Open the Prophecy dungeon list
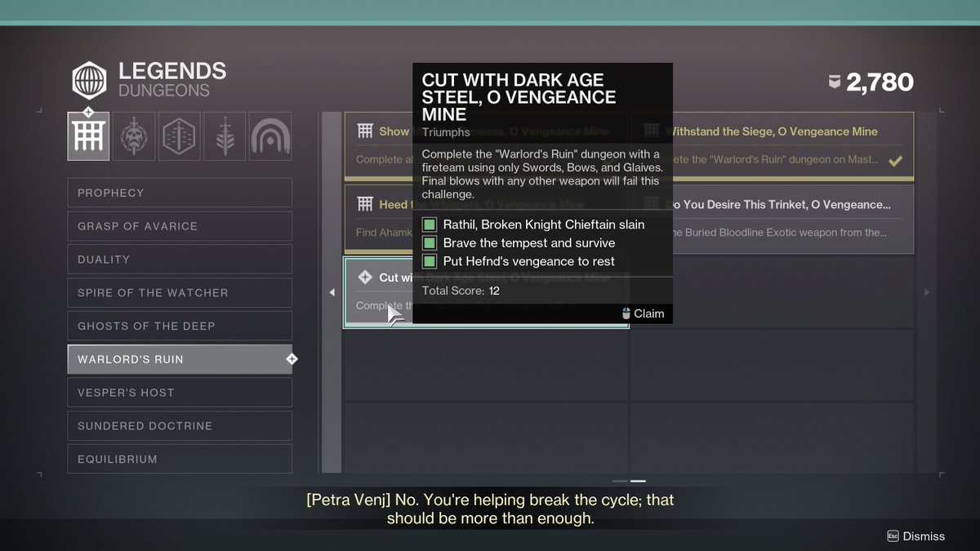The image size is (980, 551). [x=180, y=193]
